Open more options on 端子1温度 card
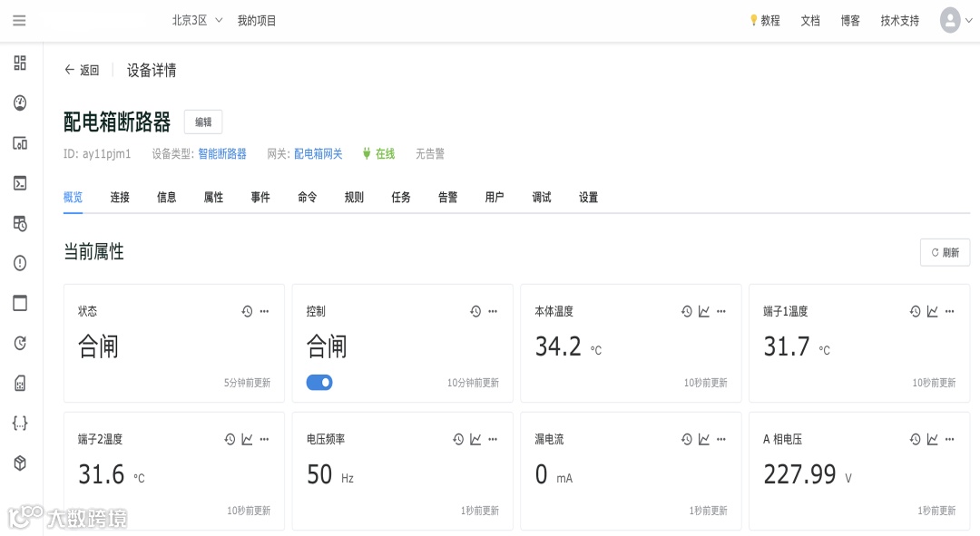Screen dimensions: 980x536 point(950,311)
